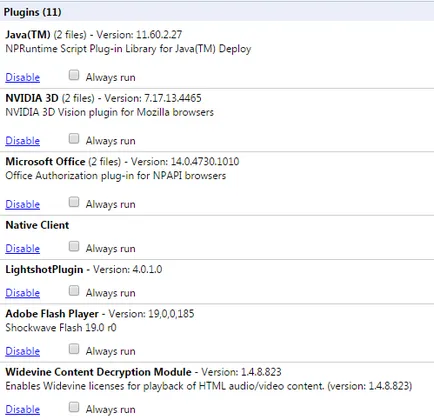Screen dimensions: 434x420
Task: Click Version: 14.0.4730.1010 text
Action: (185, 161)
